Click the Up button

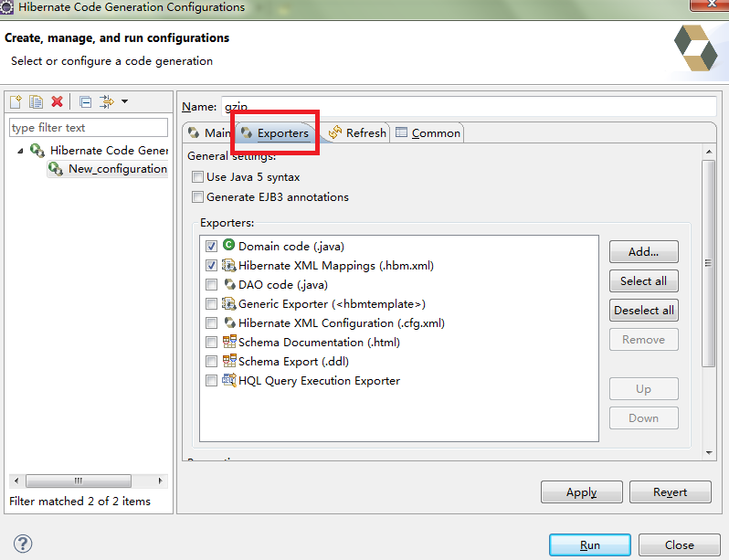[643, 389]
